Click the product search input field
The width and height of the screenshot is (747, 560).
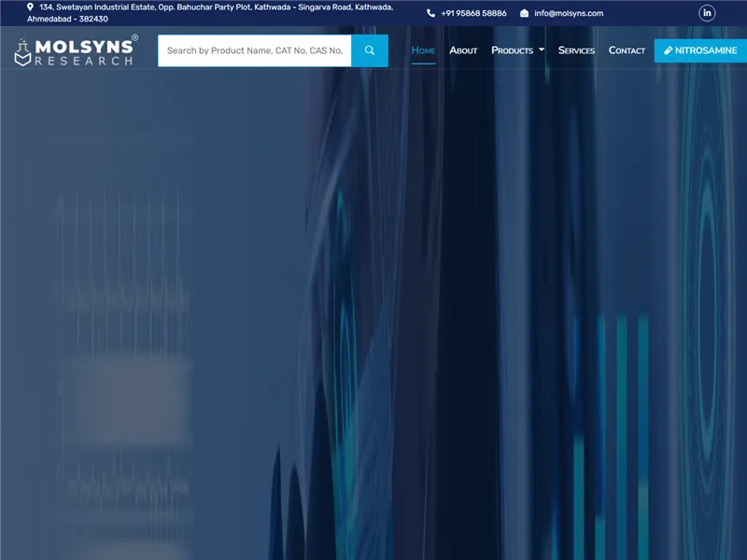tap(252, 49)
